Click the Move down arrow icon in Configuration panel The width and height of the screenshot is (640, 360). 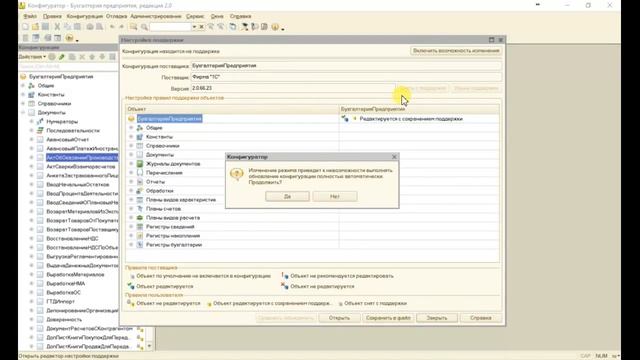[102, 57]
